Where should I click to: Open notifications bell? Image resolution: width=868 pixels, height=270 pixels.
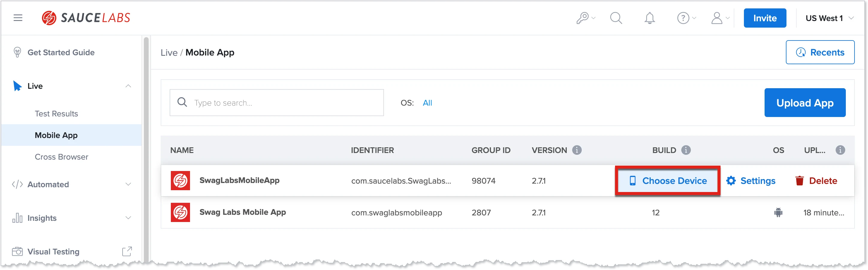(x=649, y=18)
